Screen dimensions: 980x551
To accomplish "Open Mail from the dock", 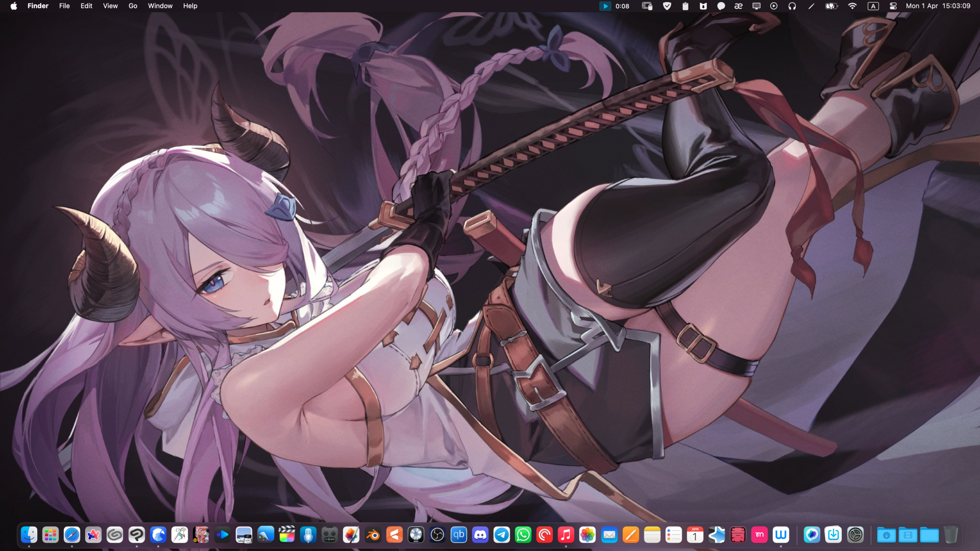I will [x=609, y=535].
